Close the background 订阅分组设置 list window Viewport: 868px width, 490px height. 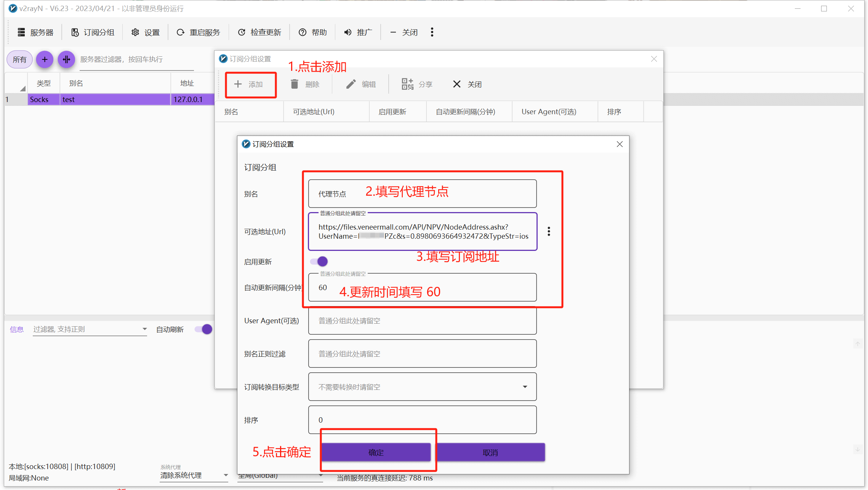tap(654, 59)
